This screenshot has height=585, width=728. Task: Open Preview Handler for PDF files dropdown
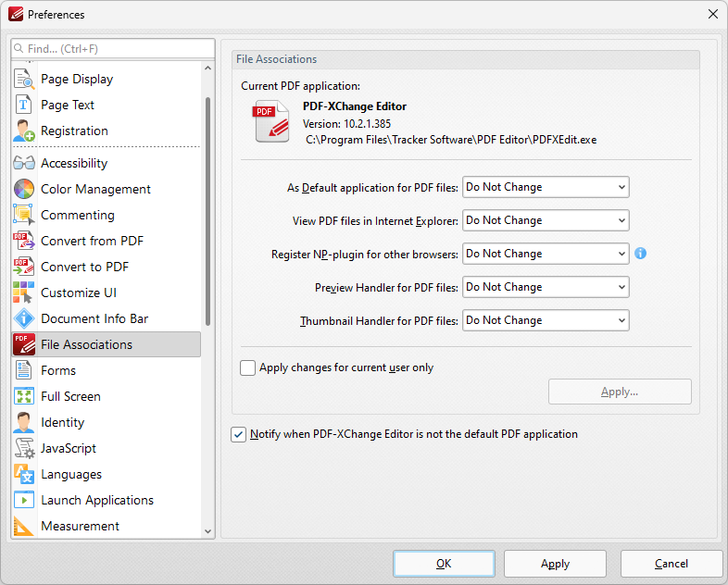(546, 287)
